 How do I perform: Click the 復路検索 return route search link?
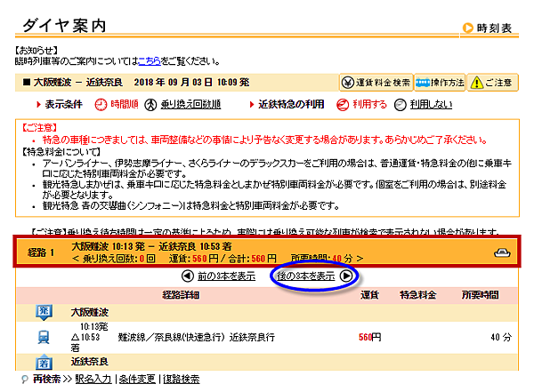point(182,379)
